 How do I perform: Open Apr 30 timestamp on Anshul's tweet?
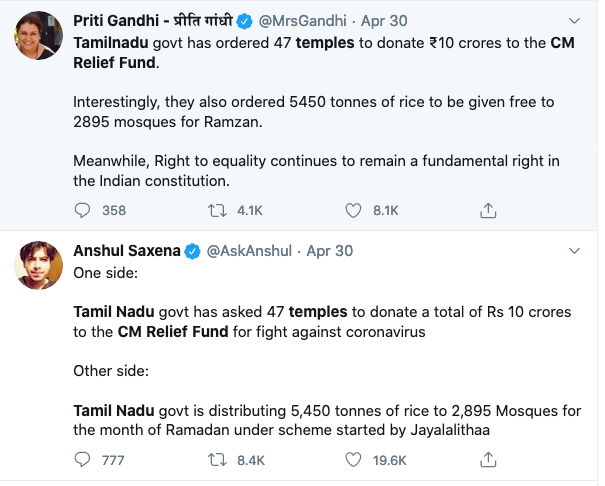[330, 251]
